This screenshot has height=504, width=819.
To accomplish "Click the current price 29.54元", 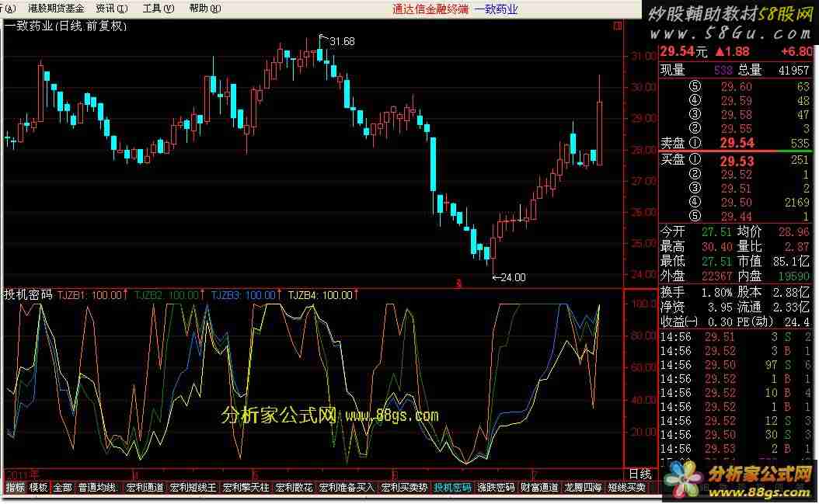I will (x=684, y=52).
